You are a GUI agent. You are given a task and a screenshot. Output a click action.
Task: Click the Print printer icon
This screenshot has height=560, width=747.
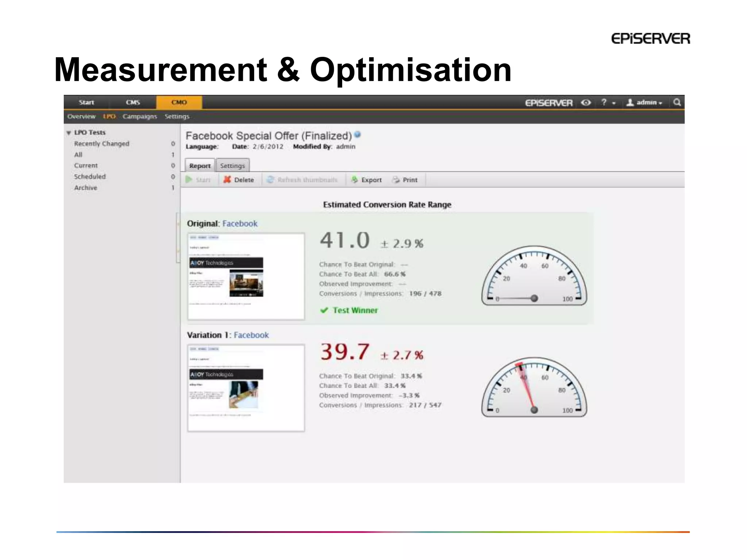pos(396,180)
